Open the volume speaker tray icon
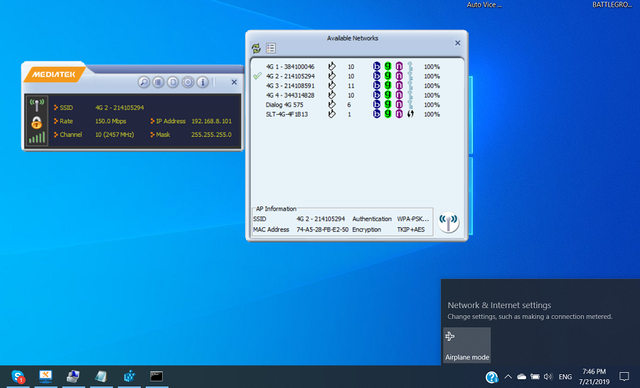Viewport: 640px width, 388px height. click(x=548, y=377)
